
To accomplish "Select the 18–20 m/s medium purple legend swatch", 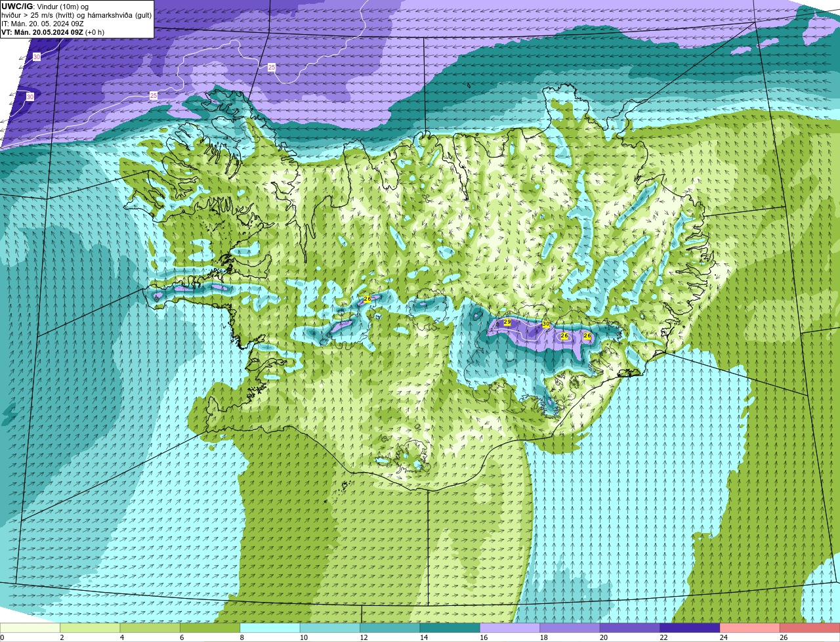I will point(570,628).
